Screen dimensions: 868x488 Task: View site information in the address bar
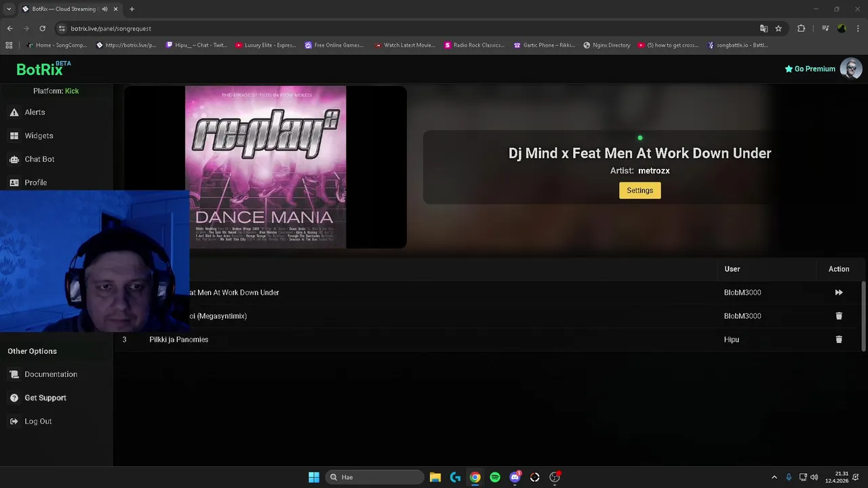(62, 28)
